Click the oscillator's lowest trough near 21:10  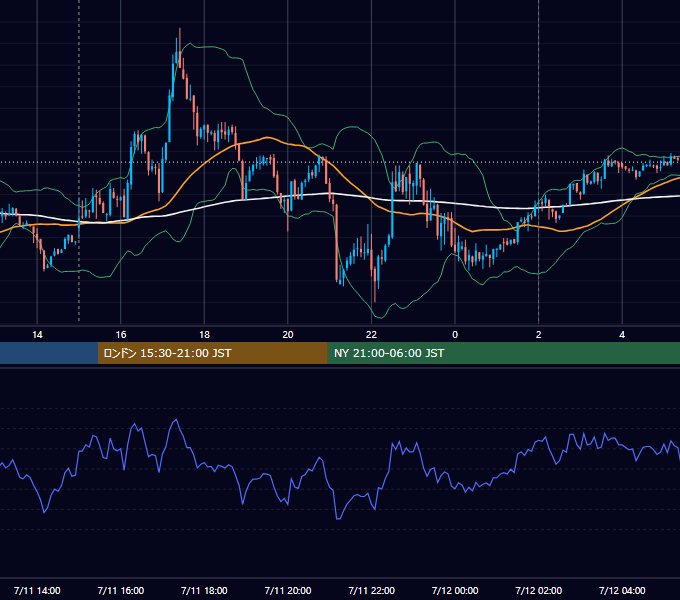click(x=338, y=518)
